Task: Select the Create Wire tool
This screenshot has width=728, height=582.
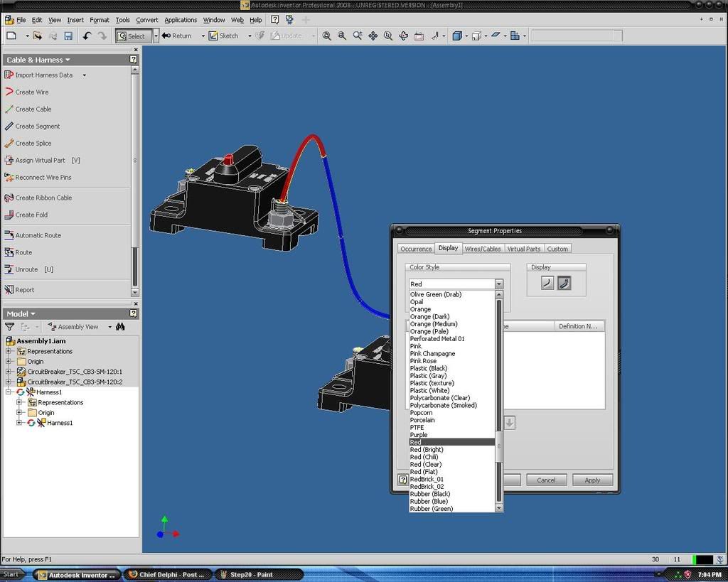Action: coord(27,92)
